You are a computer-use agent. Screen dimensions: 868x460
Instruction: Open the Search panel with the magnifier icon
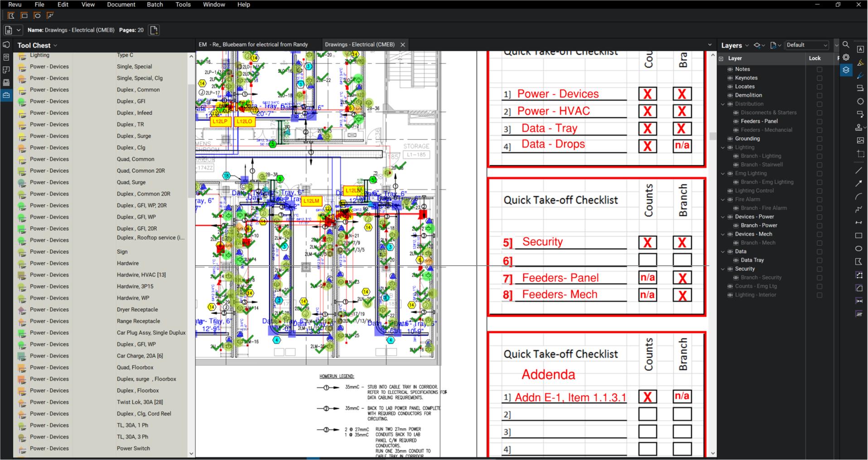pos(846,45)
